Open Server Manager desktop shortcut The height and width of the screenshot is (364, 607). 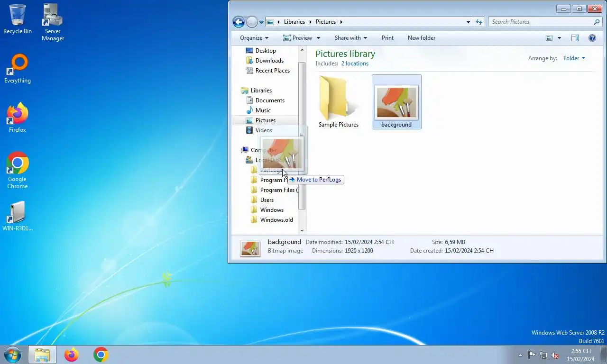tap(53, 22)
